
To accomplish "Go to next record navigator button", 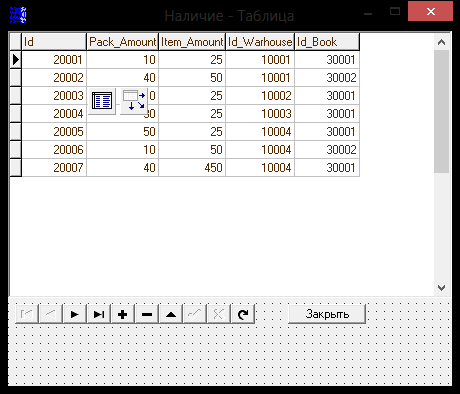I will coord(75,314).
